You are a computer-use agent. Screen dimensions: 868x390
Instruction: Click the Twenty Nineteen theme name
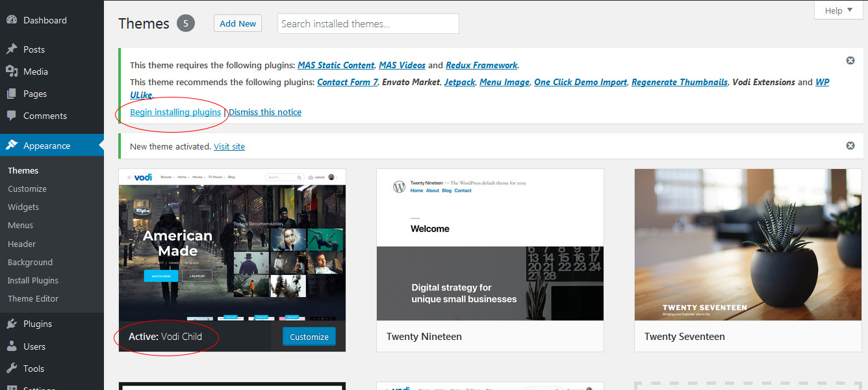[x=424, y=337]
